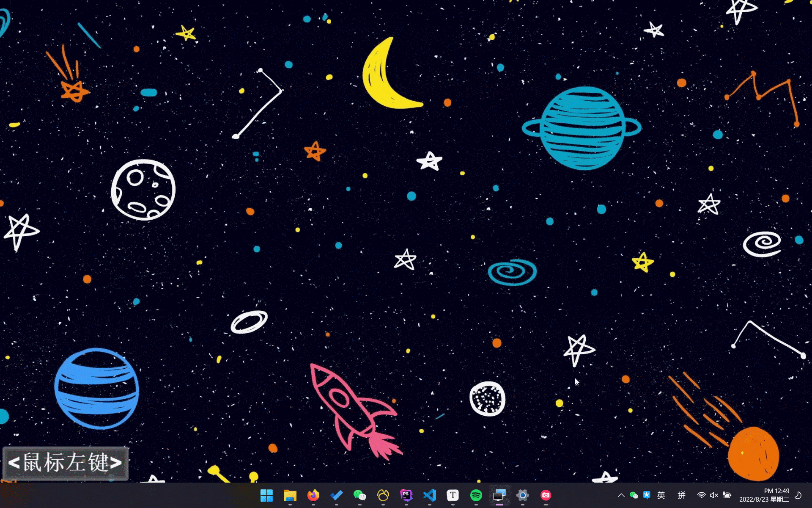812x508 pixels.
Task: Open Spotify from the taskbar
Action: [x=476, y=495]
